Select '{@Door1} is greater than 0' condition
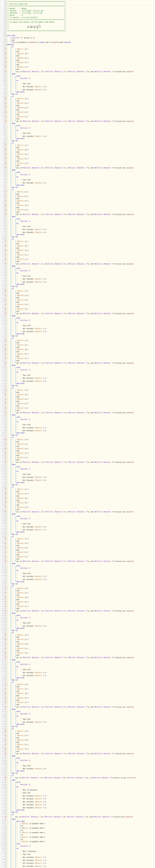Viewport: 155px width, 868px height. pos(33,824)
